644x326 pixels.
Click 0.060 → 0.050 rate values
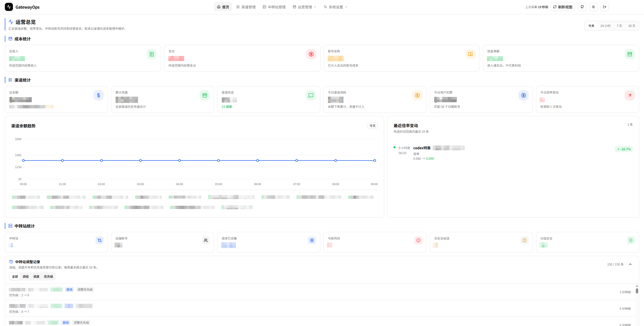point(423,159)
